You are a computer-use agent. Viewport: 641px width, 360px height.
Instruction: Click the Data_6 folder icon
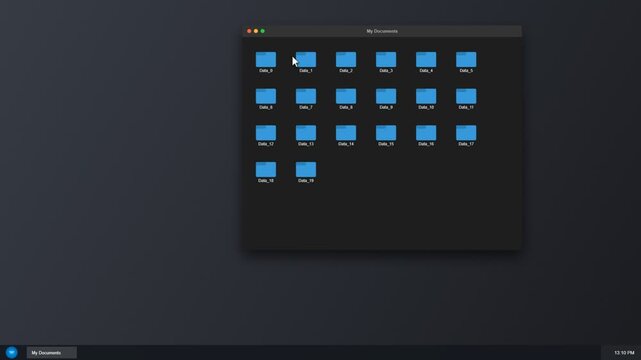tap(266, 96)
